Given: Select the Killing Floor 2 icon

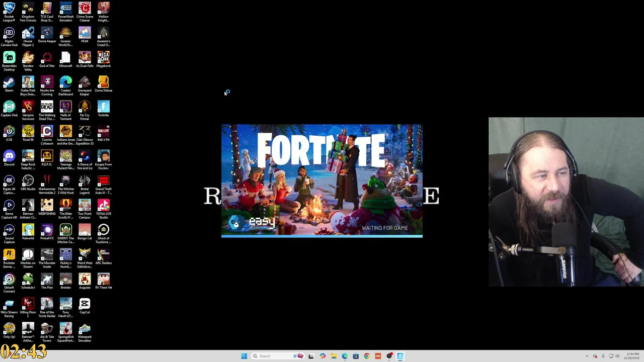Looking at the screenshot, I should [28, 308].
